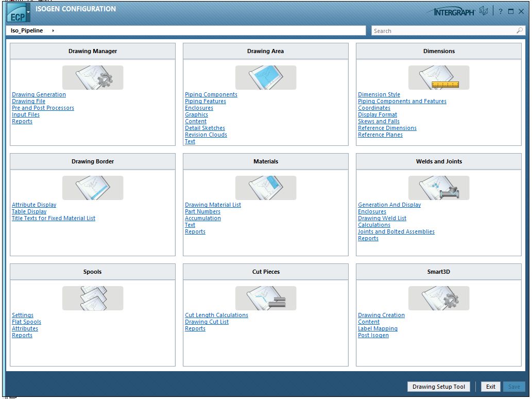Open Graphics link
The width and height of the screenshot is (532, 399).
pos(196,115)
